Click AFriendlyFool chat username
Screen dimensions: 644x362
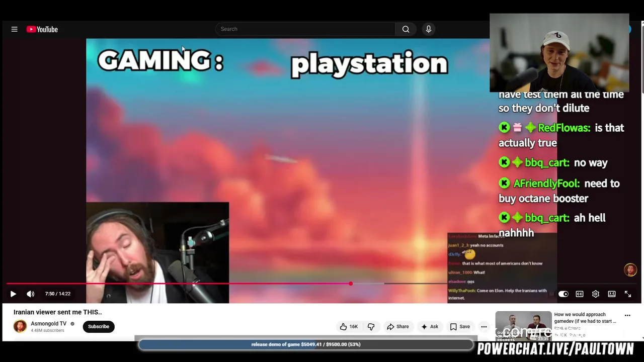click(x=546, y=184)
